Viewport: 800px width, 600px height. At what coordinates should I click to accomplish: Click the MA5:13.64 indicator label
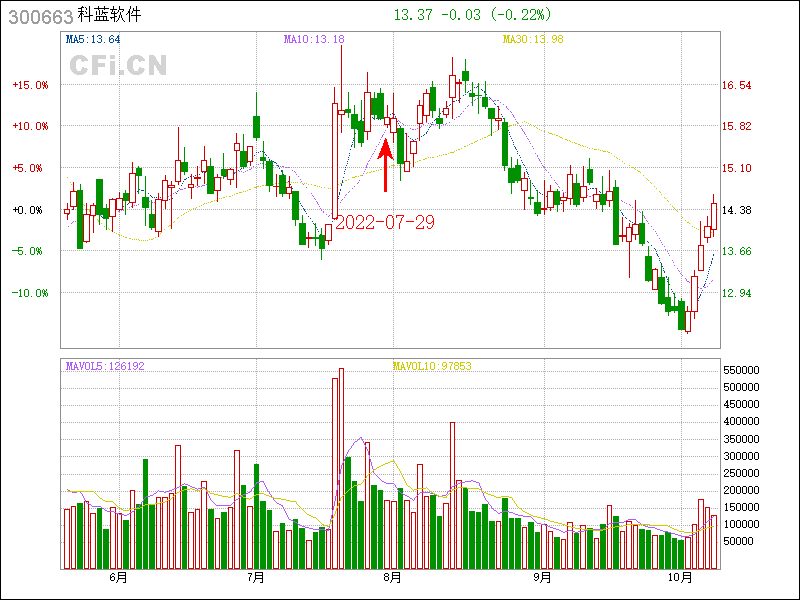point(93,40)
